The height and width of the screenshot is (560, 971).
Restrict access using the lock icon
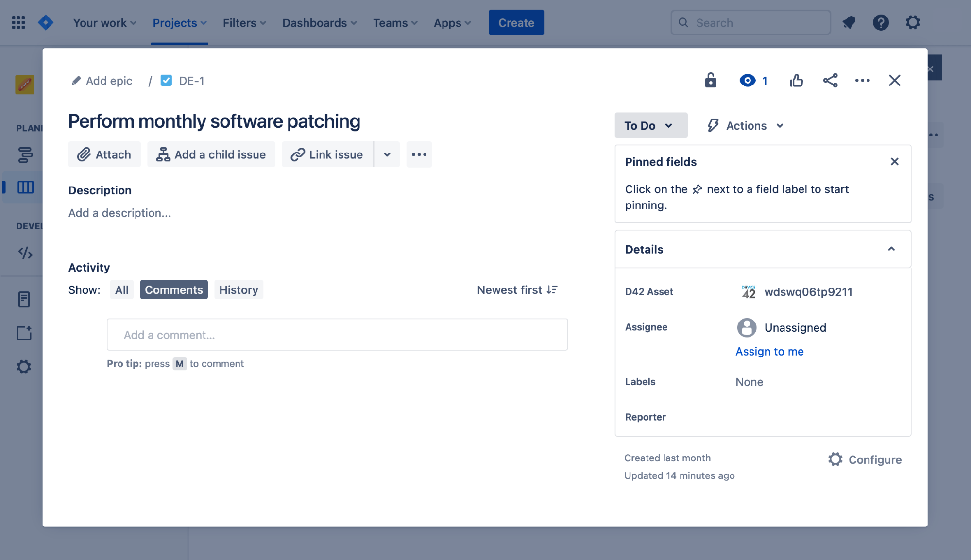click(710, 80)
